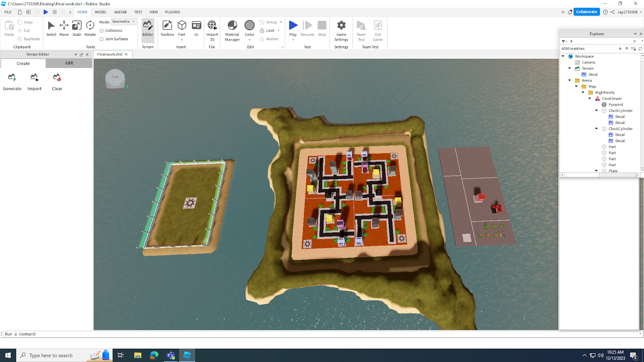Activate the Scale tool
This screenshot has height=362, width=644.
click(x=76, y=29)
